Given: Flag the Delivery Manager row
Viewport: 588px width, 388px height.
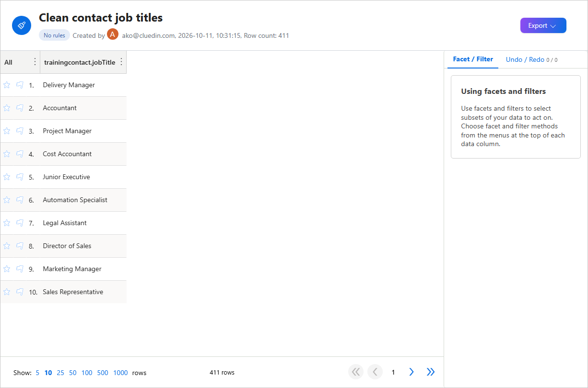Looking at the screenshot, I should [20, 85].
